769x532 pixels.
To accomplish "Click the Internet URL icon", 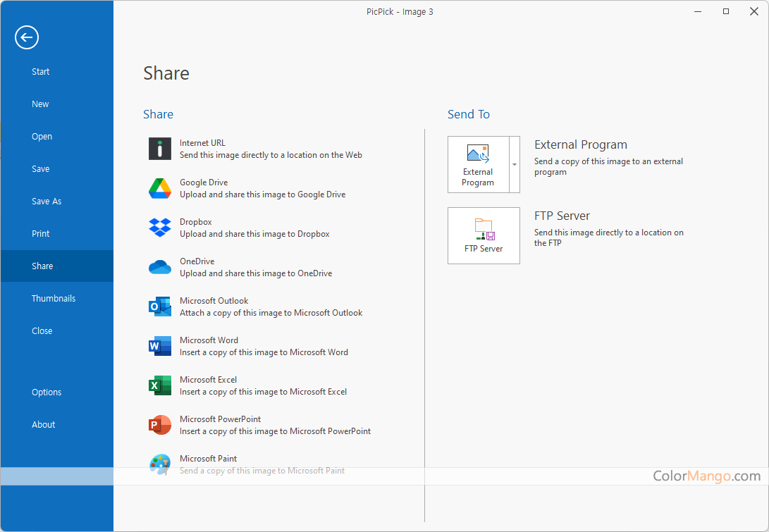I will 160,149.
